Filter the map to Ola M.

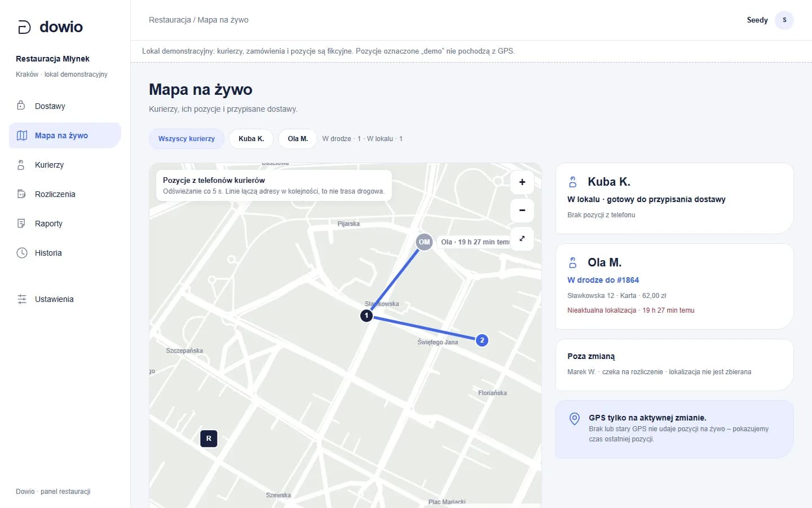point(298,139)
